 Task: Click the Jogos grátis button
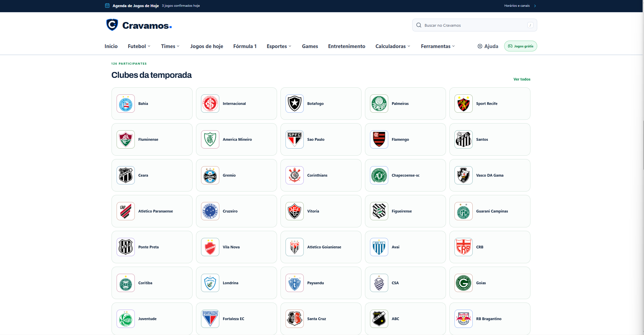click(x=521, y=46)
